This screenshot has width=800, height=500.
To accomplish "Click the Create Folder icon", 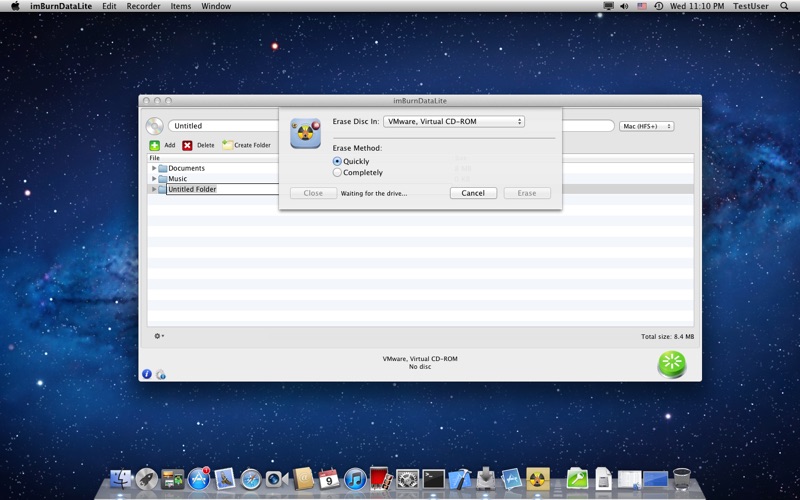I will tap(228, 145).
